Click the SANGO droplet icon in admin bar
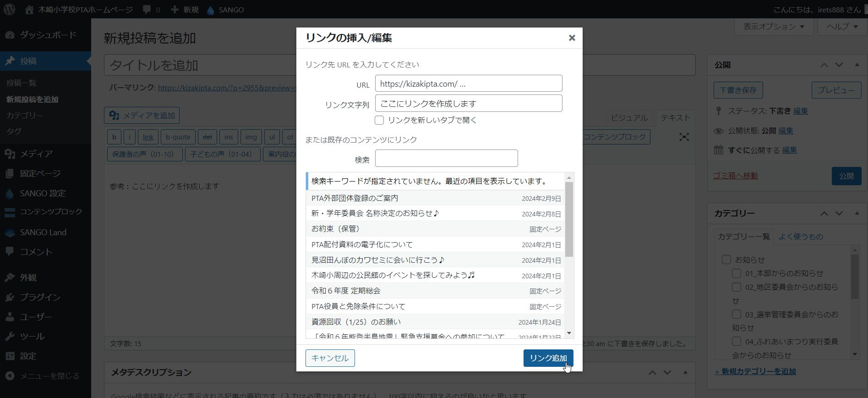 tap(211, 10)
